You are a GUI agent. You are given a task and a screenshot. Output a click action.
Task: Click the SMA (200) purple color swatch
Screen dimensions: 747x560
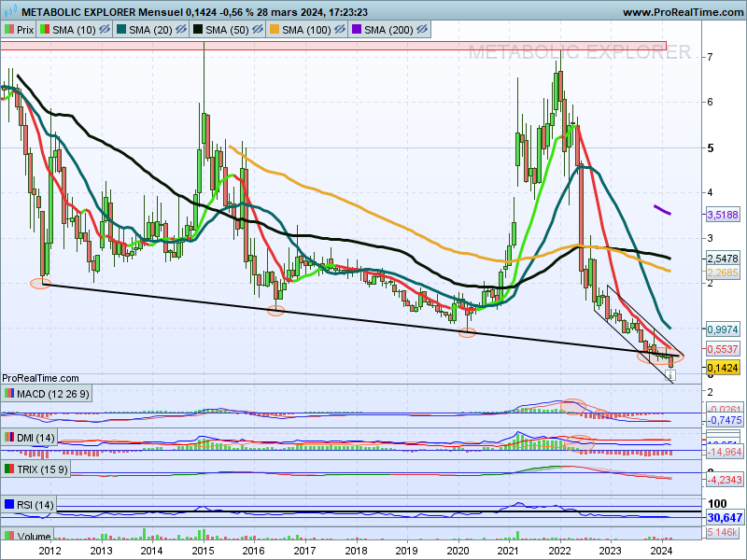point(357,30)
